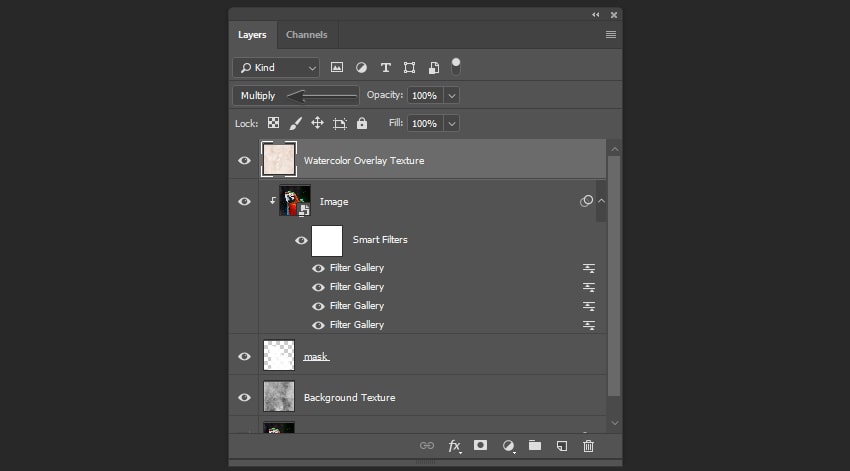Lock image pixels brush icon
This screenshot has width=850, height=471.
click(x=295, y=124)
